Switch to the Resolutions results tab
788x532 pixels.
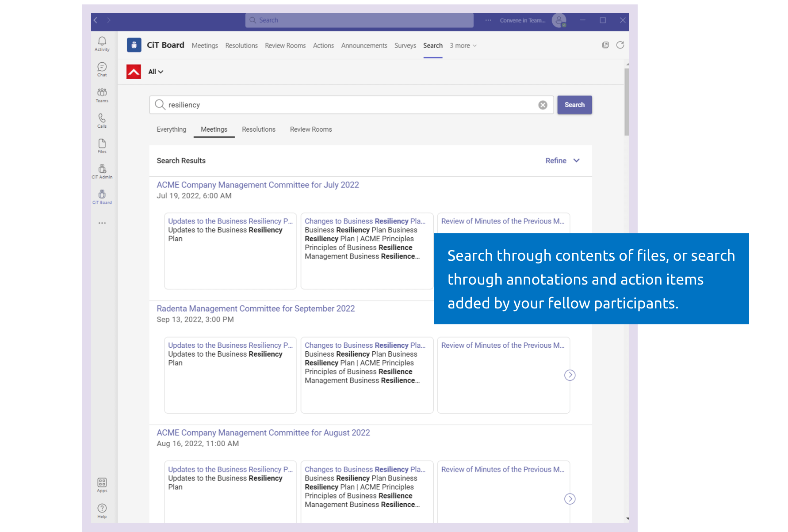pyautogui.click(x=258, y=129)
